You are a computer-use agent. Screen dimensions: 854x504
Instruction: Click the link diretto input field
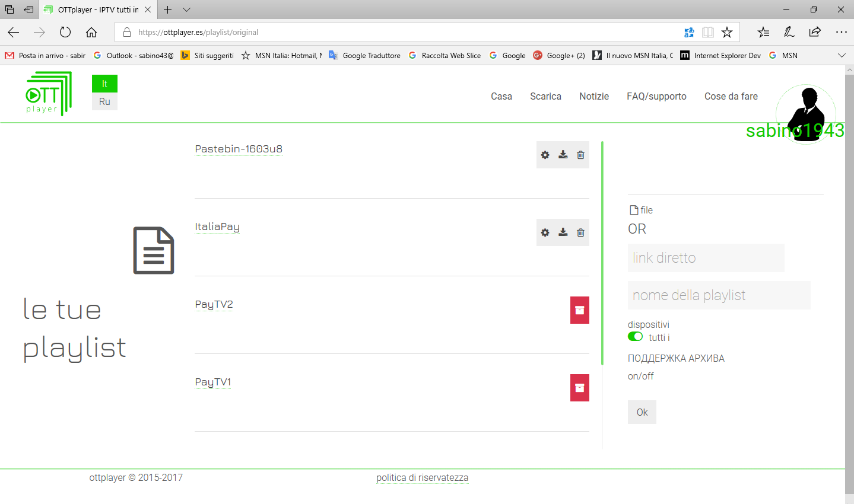pos(706,258)
